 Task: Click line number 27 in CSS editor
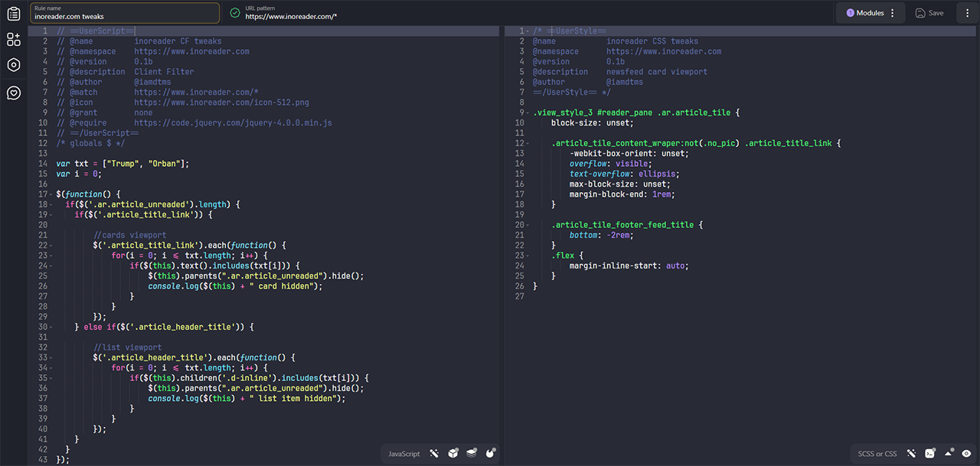click(520, 296)
